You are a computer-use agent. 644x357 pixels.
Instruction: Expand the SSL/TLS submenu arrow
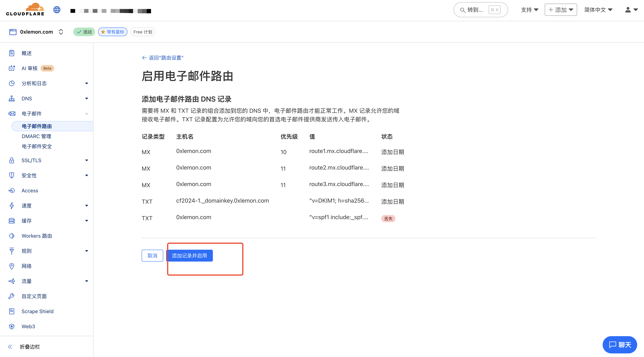[86, 160]
